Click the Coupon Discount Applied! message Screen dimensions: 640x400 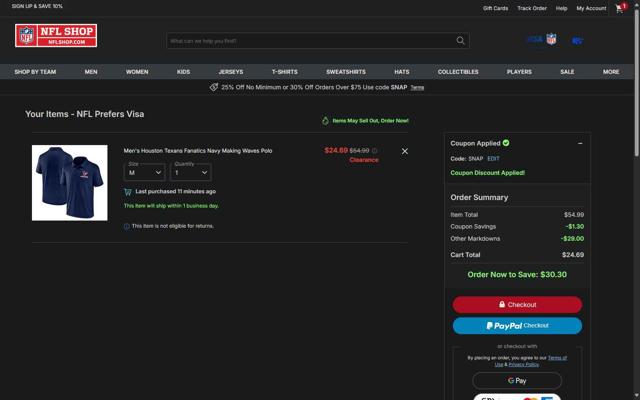[x=487, y=173]
